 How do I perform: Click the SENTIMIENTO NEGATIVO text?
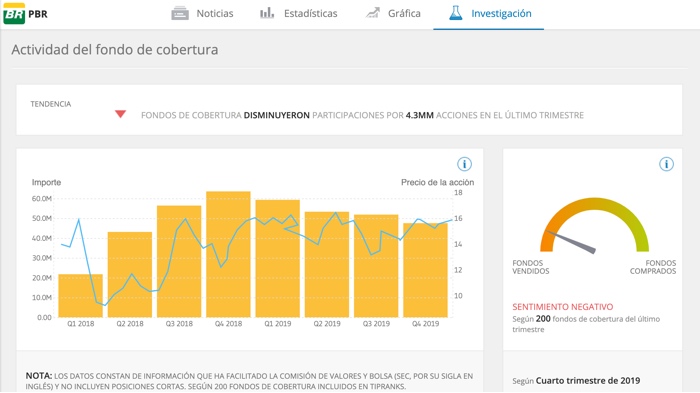pyautogui.click(x=562, y=307)
